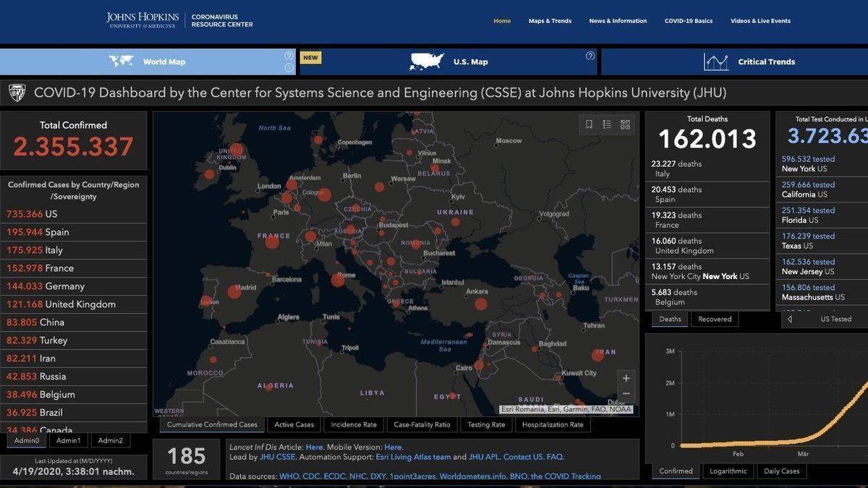Select the 16.060 deaths United Kingdom row
Image resolution: width=868 pixels, height=488 pixels.
click(707, 246)
